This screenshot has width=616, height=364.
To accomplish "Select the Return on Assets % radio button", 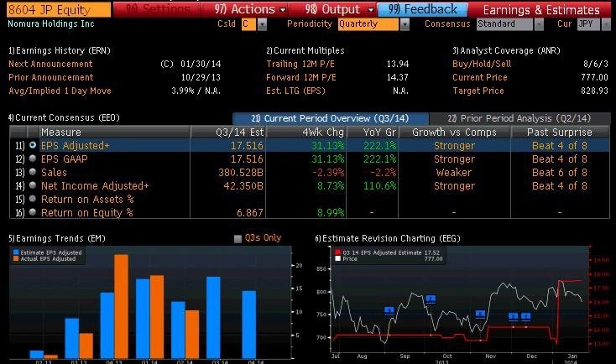I will point(33,199).
